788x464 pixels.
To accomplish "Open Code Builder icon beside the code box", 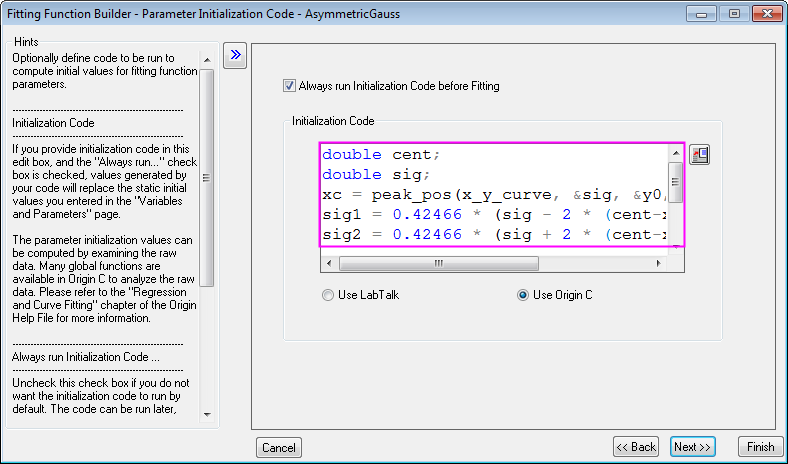I will tap(700, 155).
